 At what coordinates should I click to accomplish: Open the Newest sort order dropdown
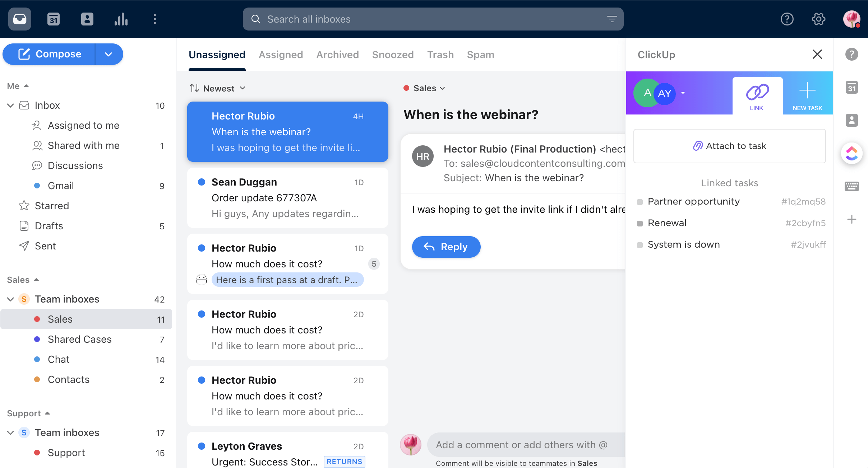coord(218,88)
